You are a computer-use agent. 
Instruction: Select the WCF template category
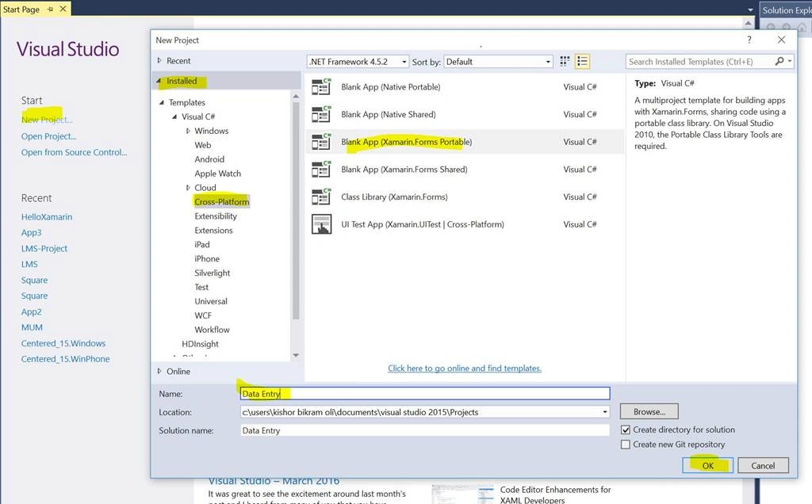click(203, 315)
